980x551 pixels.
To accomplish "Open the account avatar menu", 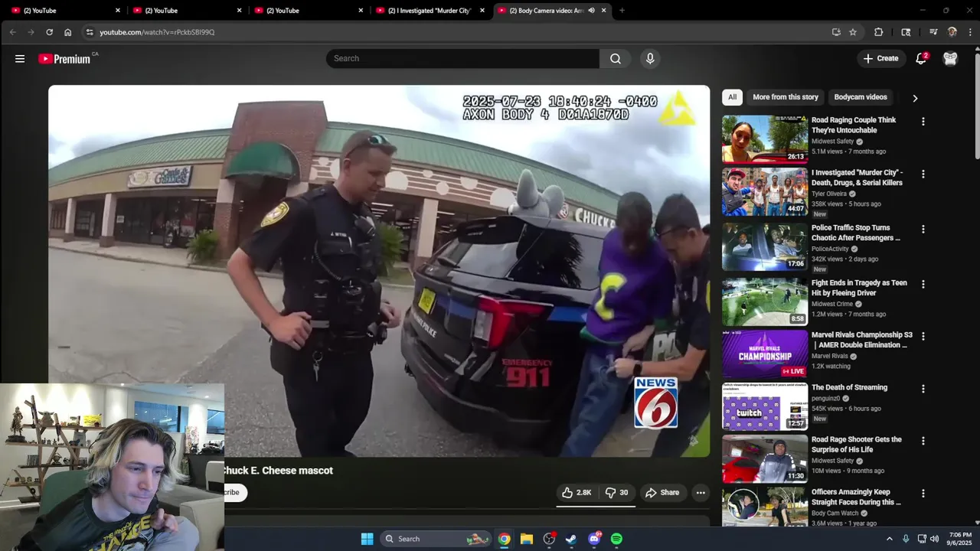I will click(x=950, y=58).
